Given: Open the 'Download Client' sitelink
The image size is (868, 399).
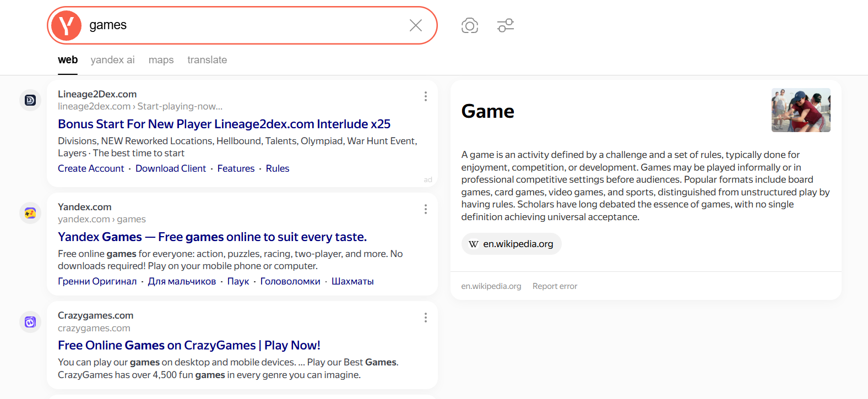Looking at the screenshot, I should pyautogui.click(x=171, y=168).
